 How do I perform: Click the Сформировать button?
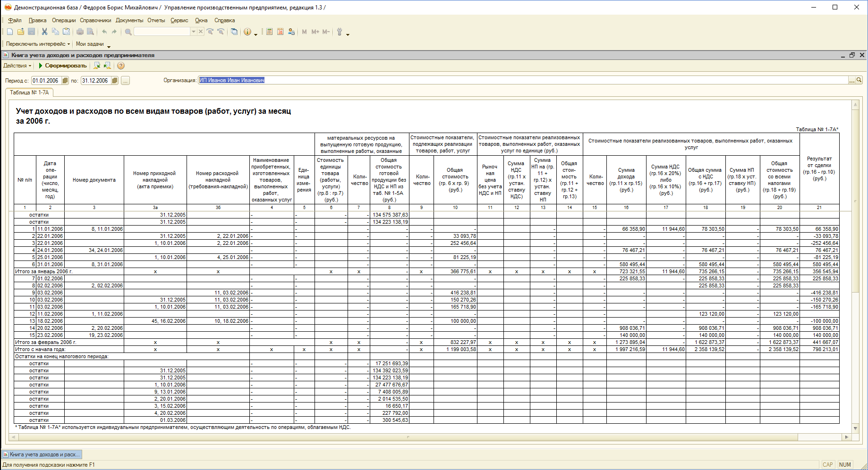pos(63,66)
